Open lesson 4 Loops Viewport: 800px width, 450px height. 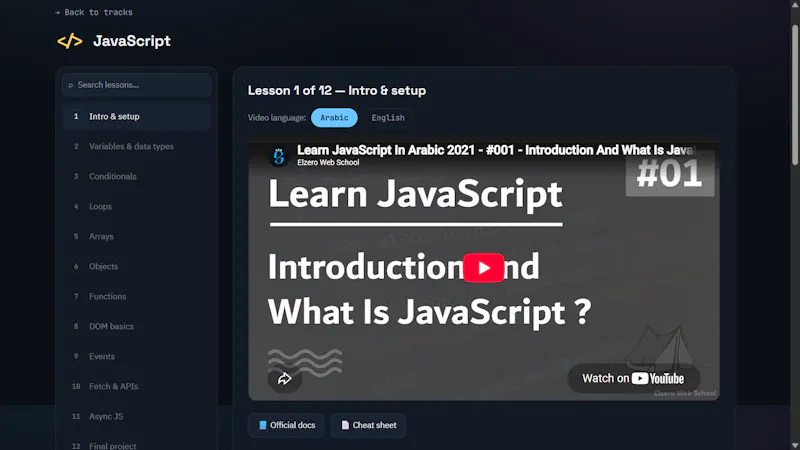[x=137, y=207]
